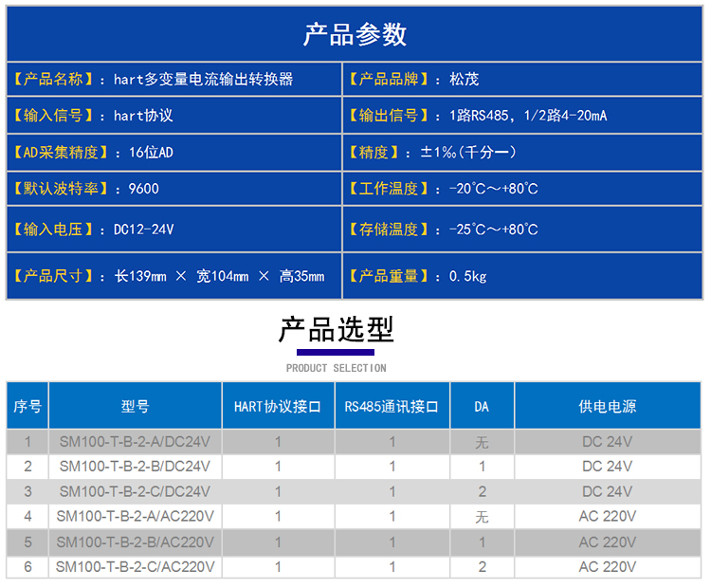Click the 产品参数 title header
This screenshot has width=711, height=588.
click(x=355, y=34)
